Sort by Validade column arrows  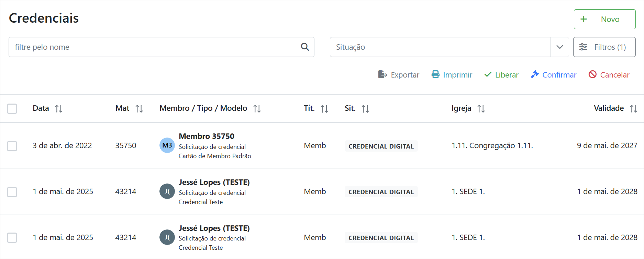(634, 109)
